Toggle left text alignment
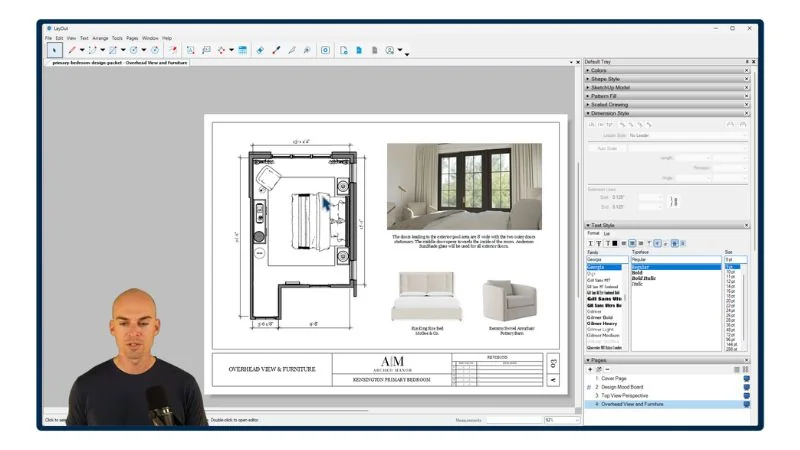Viewport: 800px width, 450px height. [x=623, y=243]
